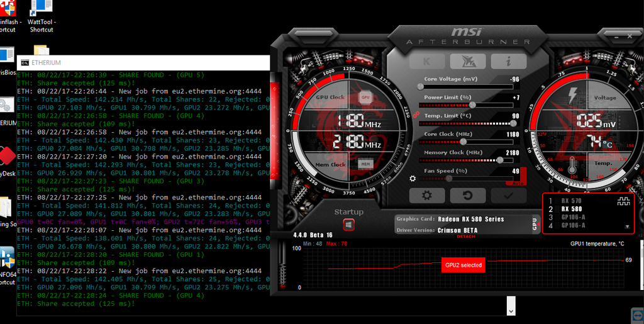The image size is (644, 324).
Task: Click the GPU temperature log line in purple
Action: (x=143, y=222)
